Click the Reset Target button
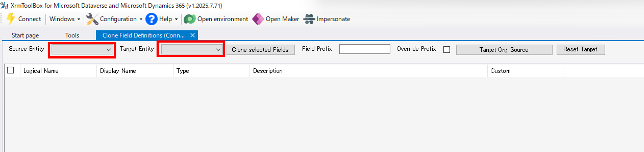Image resolution: width=644 pixels, height=152 pixels. click(x=580, y=49)
